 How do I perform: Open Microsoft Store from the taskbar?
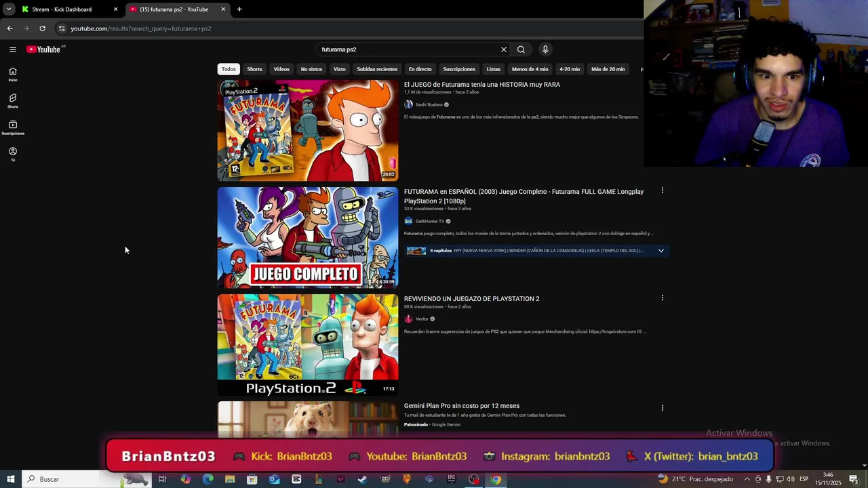tap(252, 479)
